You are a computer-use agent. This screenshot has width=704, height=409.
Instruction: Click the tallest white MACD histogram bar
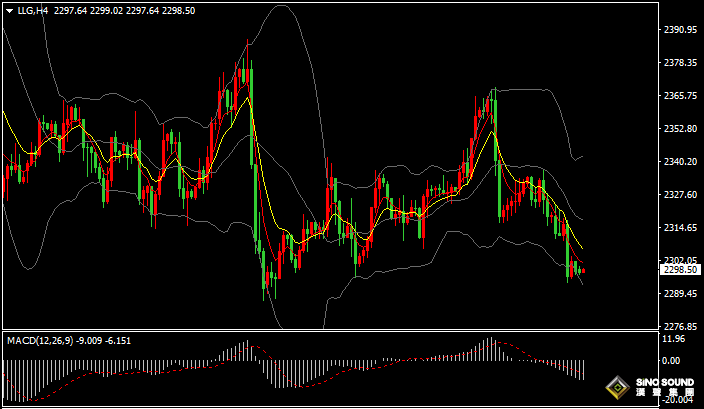490,349
